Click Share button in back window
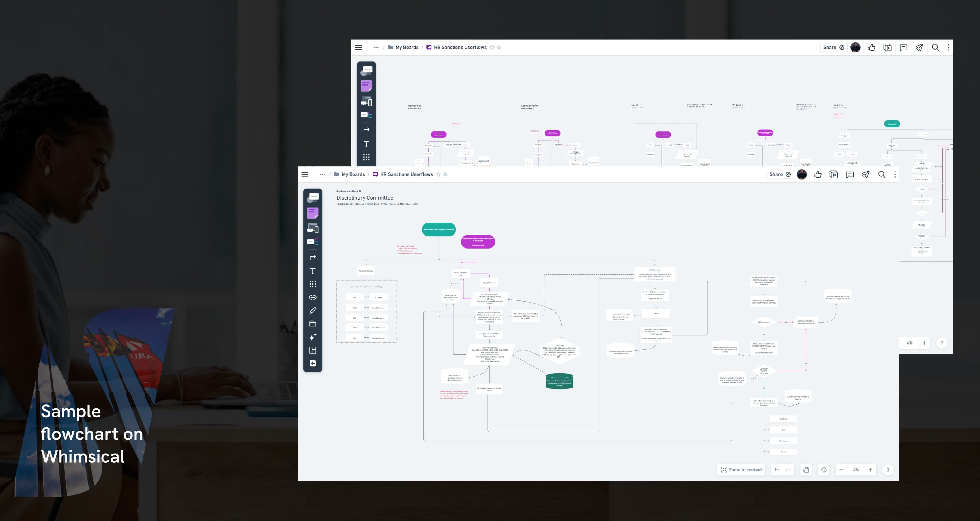The width and height of the screenshot is (980, 521). [x=833, y=48]
